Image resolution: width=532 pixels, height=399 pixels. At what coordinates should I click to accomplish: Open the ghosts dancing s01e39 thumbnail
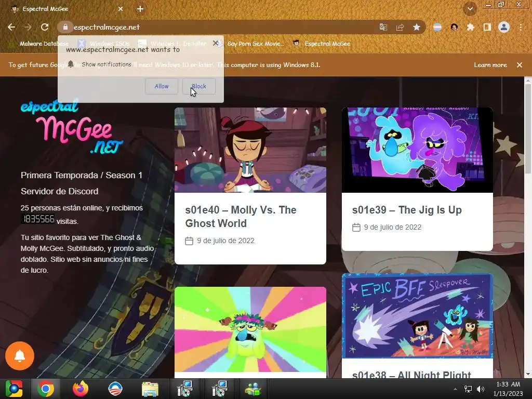coord(417,150)
